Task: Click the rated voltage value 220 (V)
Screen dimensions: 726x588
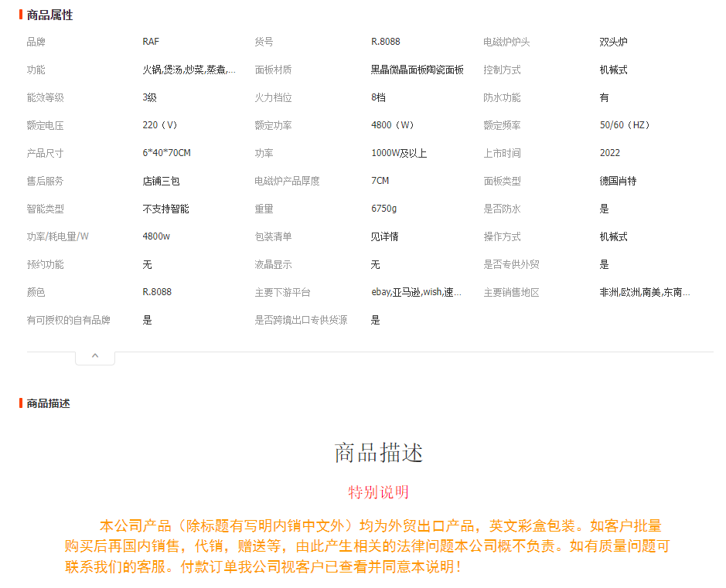Action: click(160, 125)
